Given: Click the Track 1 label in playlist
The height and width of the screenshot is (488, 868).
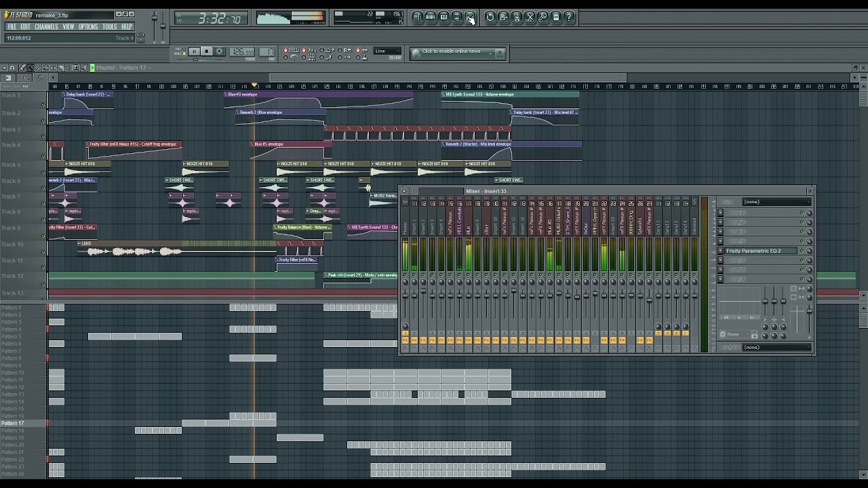Looking at the screenshot, I should pos(10,96).
